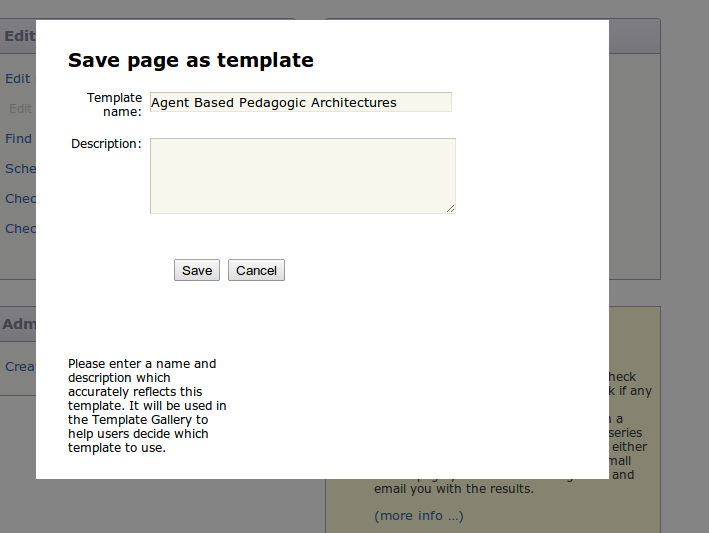Open the Crea link under Adm panel
Viewport: 709px width, 533px height.
(19, 367)
